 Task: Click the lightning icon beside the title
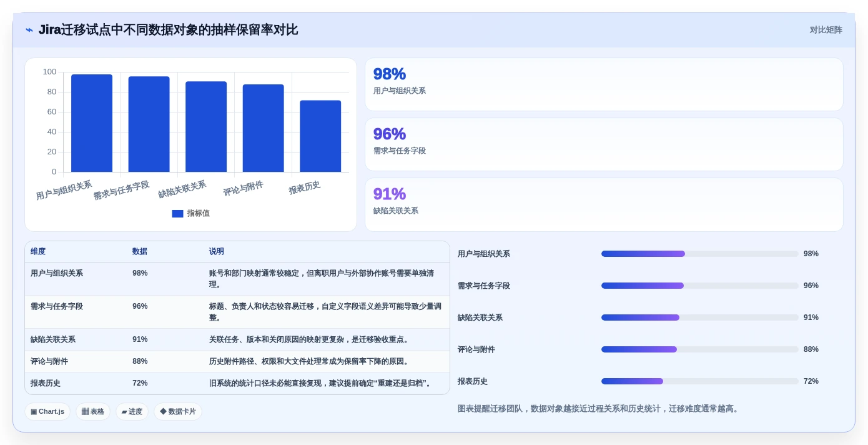[29, 30]
